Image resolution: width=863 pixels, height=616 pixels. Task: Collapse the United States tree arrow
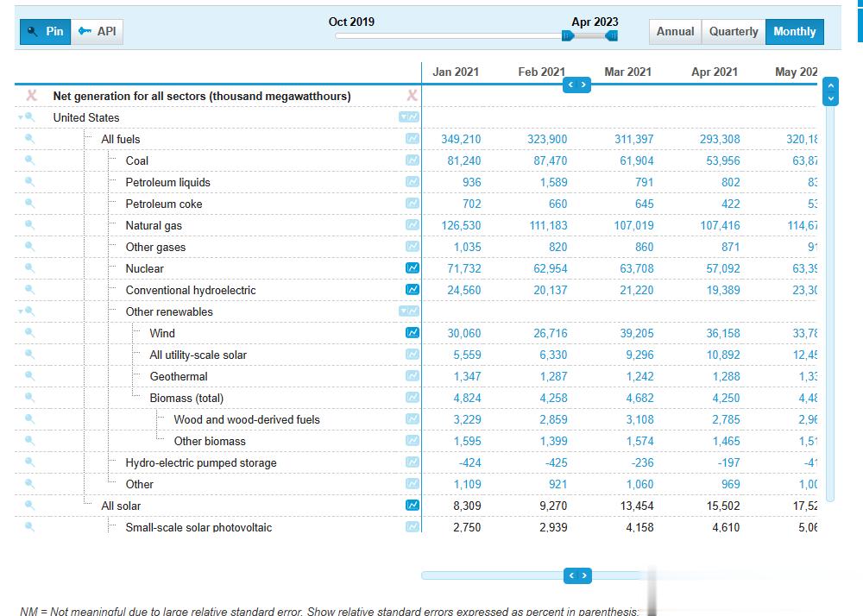[21, 117]
